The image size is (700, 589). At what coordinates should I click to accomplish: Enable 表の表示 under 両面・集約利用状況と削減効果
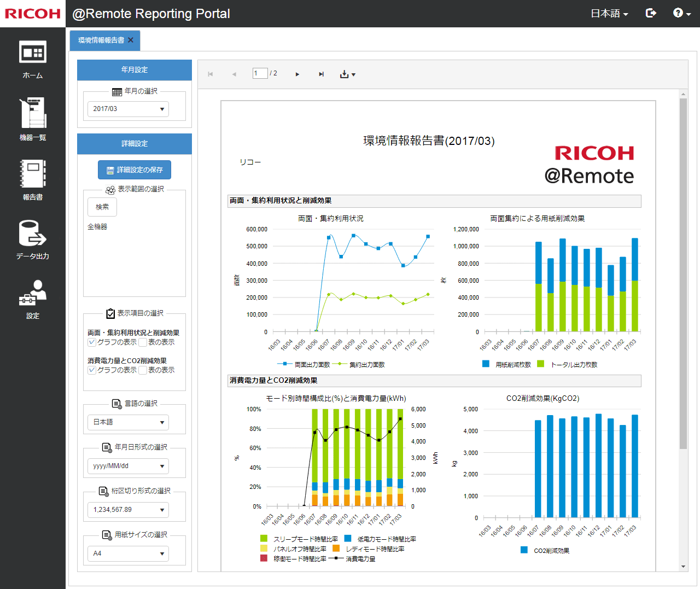(x=143, y=342)
